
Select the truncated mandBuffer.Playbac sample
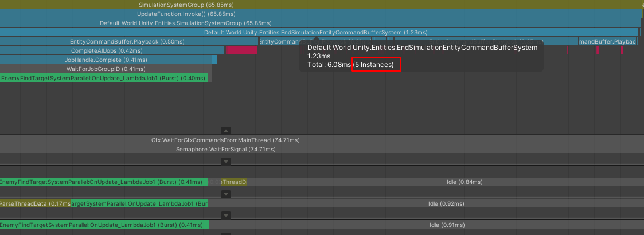coord(608,41)
